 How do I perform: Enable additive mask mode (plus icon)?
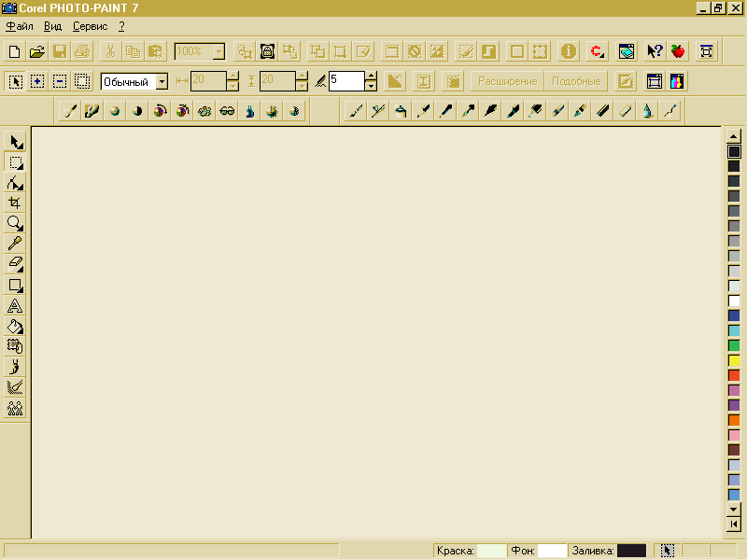(x=37, y=81)
